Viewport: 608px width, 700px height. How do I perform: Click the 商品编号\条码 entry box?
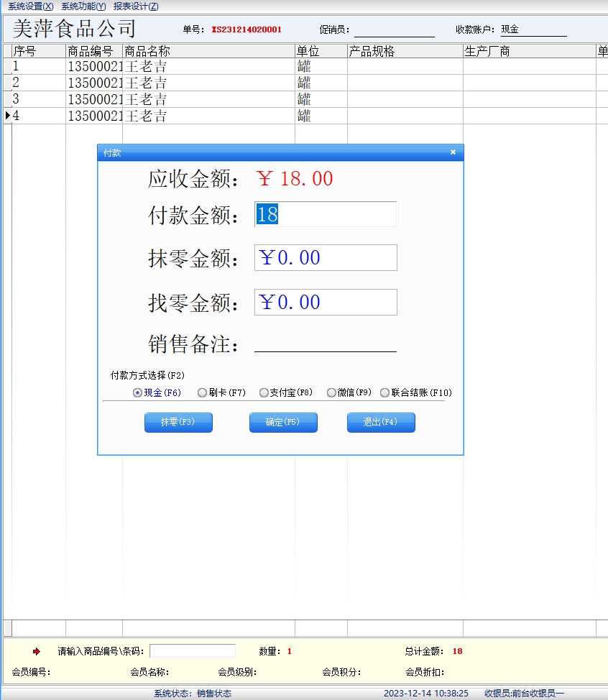(192, 651)
